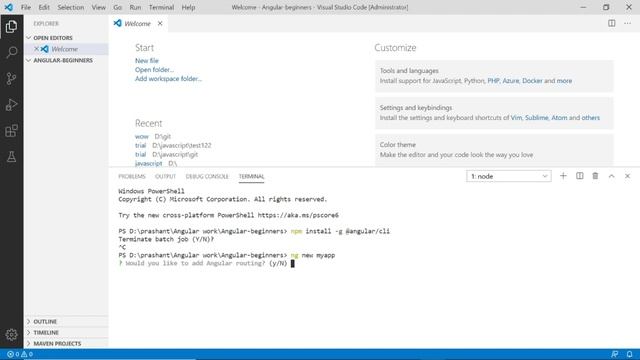Select Welcome file in Open Editors
The width and height of the screenshot is (640, 360).
click(x=66, y=49)
